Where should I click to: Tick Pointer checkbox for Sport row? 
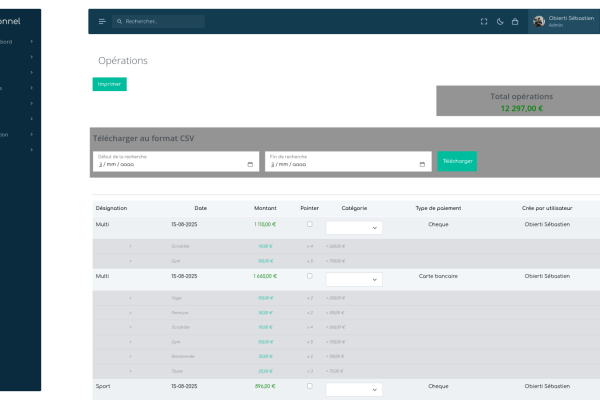click(x=310, y=385)
